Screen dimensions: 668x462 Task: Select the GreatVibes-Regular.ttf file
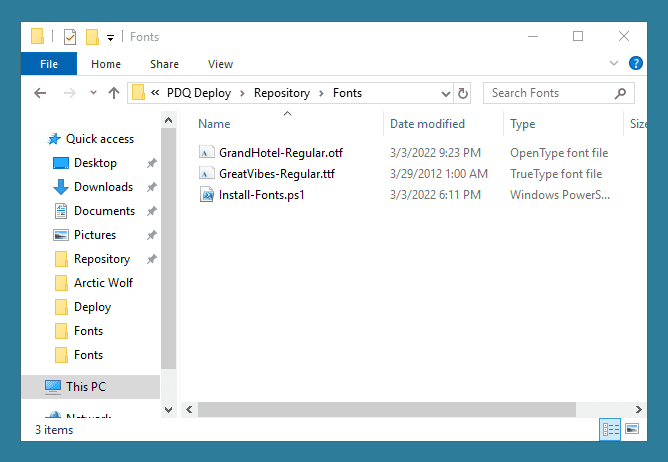coord(277,174)
